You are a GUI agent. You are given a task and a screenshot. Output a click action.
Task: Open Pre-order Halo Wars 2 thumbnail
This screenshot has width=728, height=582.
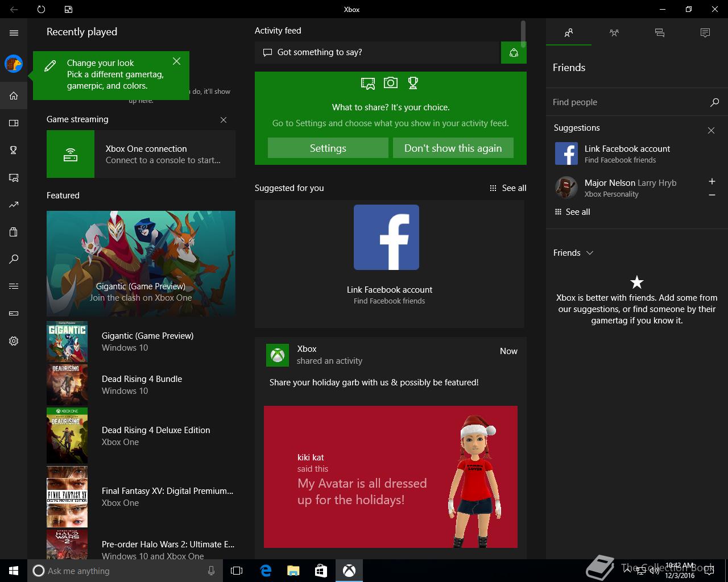pos(67,544)
